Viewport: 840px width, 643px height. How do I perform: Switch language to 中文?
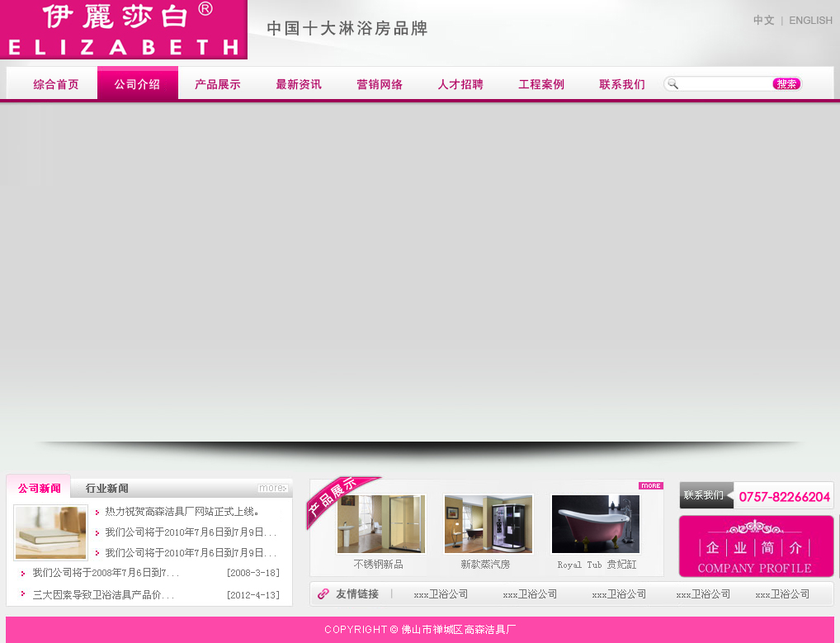click(763, 21)
